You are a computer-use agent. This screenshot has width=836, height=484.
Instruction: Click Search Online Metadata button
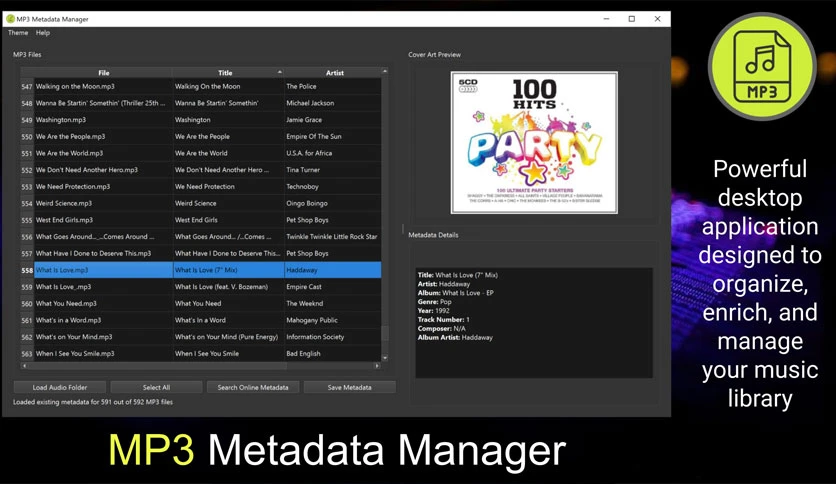pyautogui.click(x=253, y=388)
